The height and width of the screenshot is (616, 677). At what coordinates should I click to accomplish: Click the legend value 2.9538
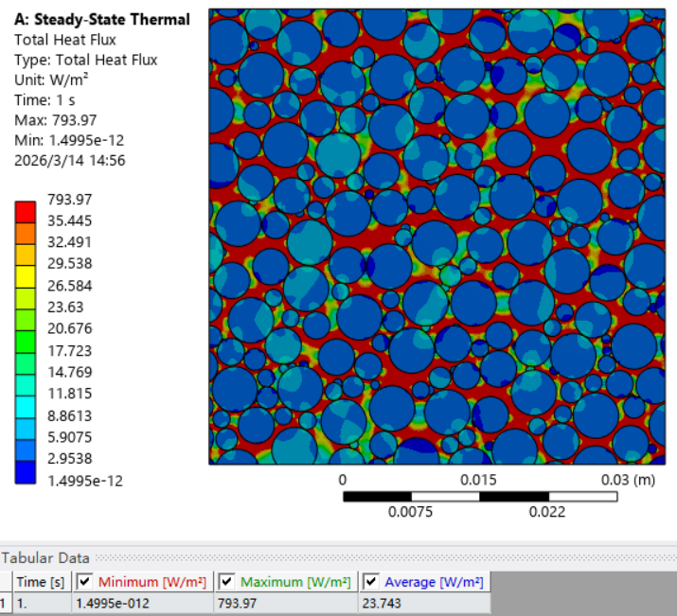pos(69,458)
